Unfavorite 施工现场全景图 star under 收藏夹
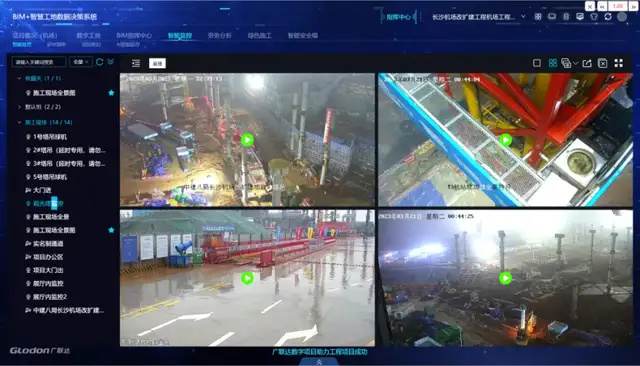 [x=111, y=93]
